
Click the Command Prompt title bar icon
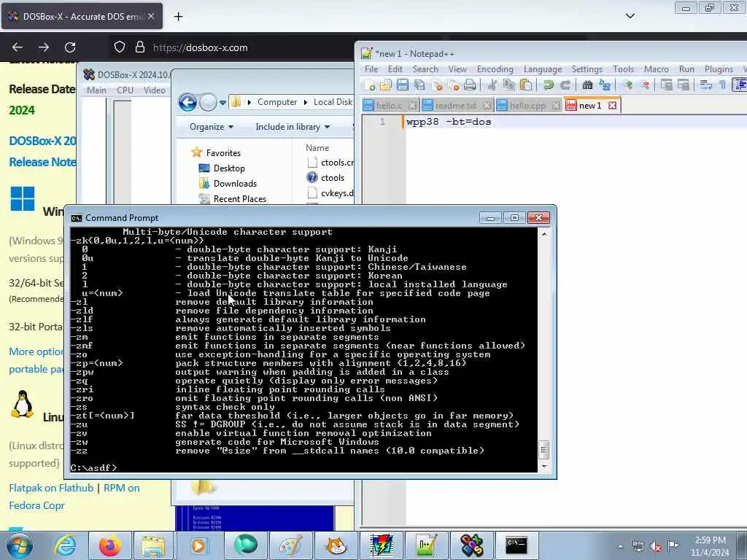tap(76, 218)
